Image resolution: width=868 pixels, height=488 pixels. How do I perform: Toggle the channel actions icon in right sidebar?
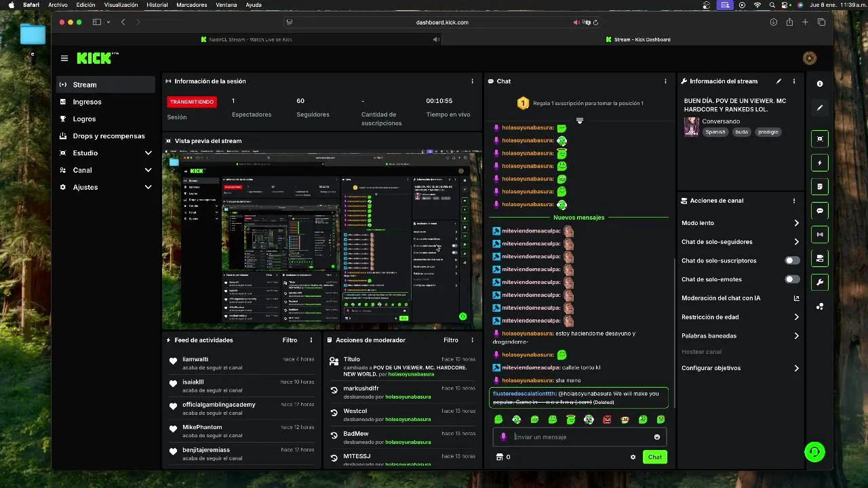point(820,258)
